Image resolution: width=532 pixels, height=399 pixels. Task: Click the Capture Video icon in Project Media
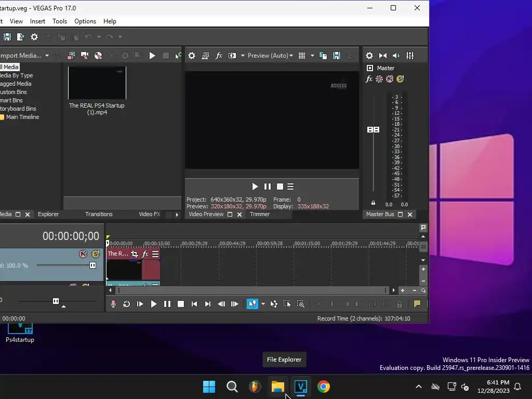(71, 56)
